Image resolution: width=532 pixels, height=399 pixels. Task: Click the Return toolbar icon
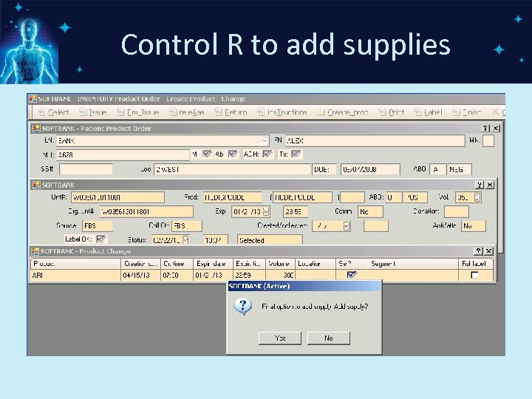219,112
